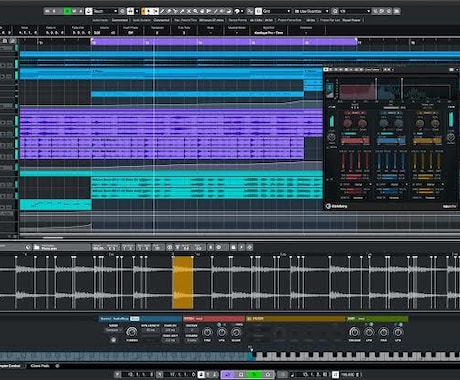Click the circular arrow icon left of folder
Viewport: 460px width, 380px height.
tap(28, 247)
